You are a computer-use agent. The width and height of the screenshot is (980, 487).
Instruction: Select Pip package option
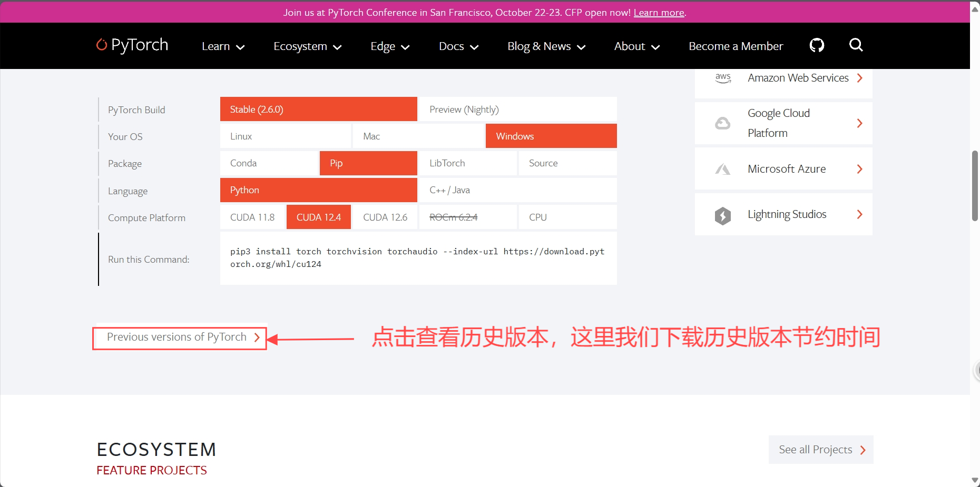368,163
